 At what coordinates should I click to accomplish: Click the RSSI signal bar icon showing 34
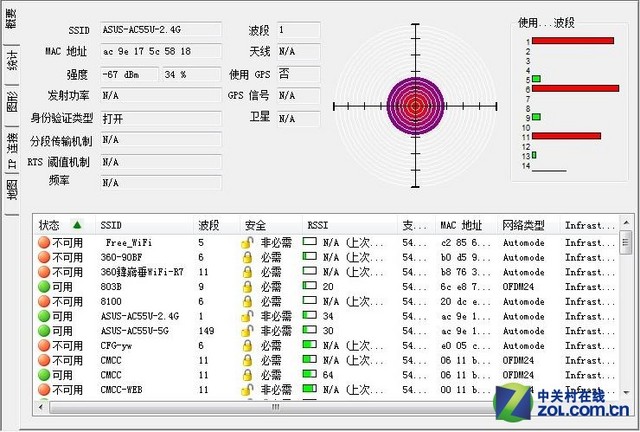[x=309, y=315]
